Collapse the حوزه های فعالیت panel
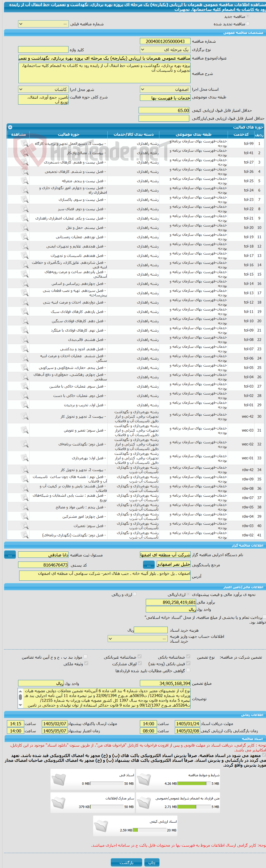The height and width of the screenshot is (868, 266). click(10, 127)
